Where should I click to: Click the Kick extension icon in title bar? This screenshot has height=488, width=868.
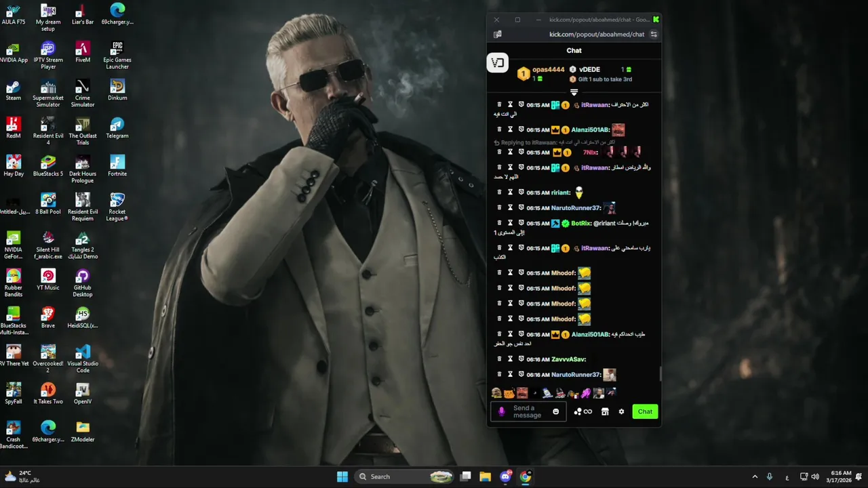tap(656, 20)
